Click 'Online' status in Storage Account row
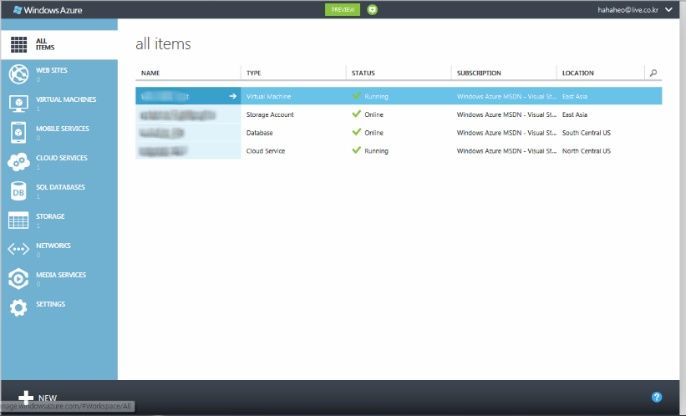686x416 pixels. click(374, 115)
